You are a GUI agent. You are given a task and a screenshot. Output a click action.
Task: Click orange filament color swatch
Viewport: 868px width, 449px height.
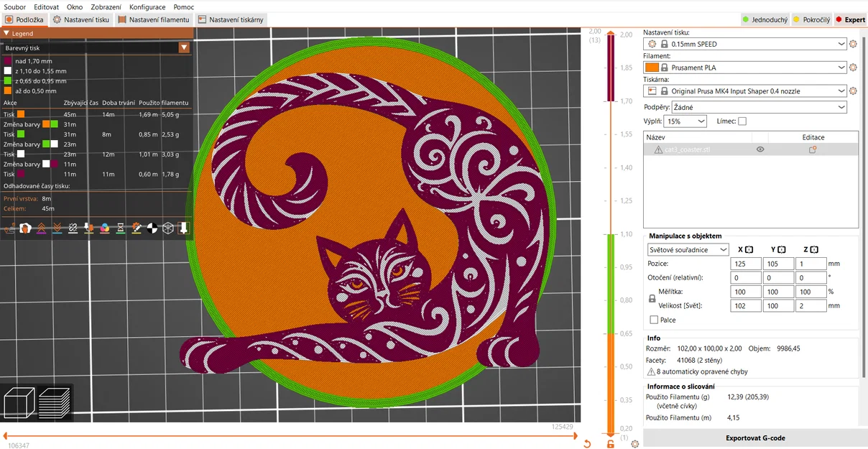tap(652, 68)
